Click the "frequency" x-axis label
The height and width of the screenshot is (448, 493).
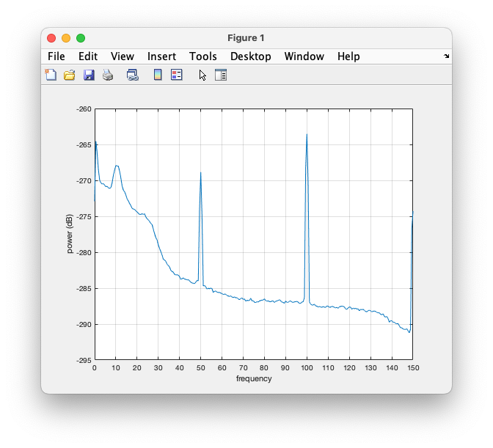click(x=254, y=379)
